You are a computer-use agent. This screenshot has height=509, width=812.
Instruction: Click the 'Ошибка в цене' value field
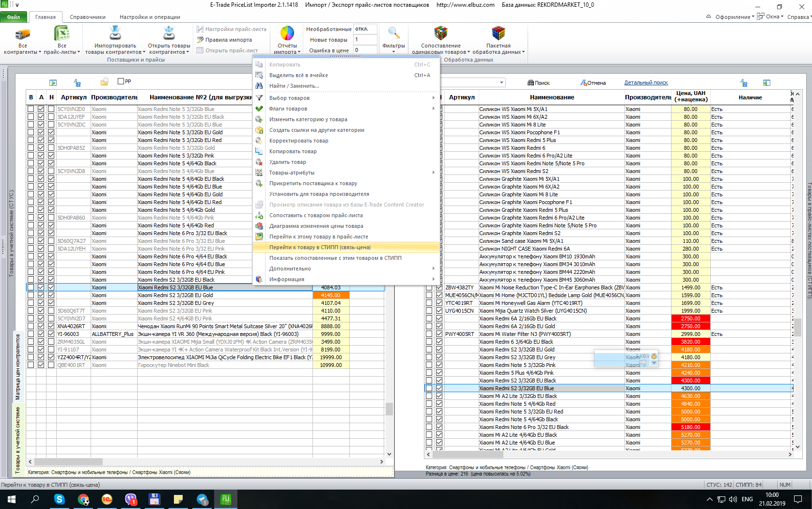click(365, 50)
